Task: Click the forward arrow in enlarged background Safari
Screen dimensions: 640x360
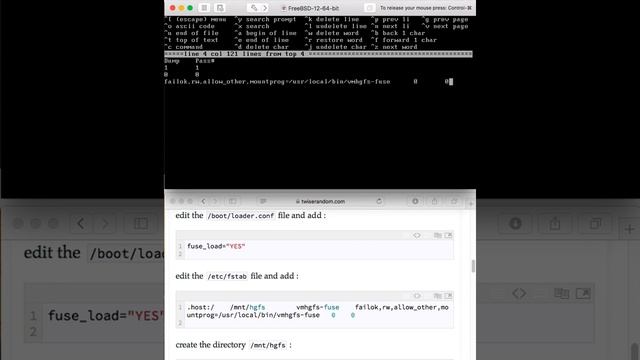Action: click(x=105, y=223)
